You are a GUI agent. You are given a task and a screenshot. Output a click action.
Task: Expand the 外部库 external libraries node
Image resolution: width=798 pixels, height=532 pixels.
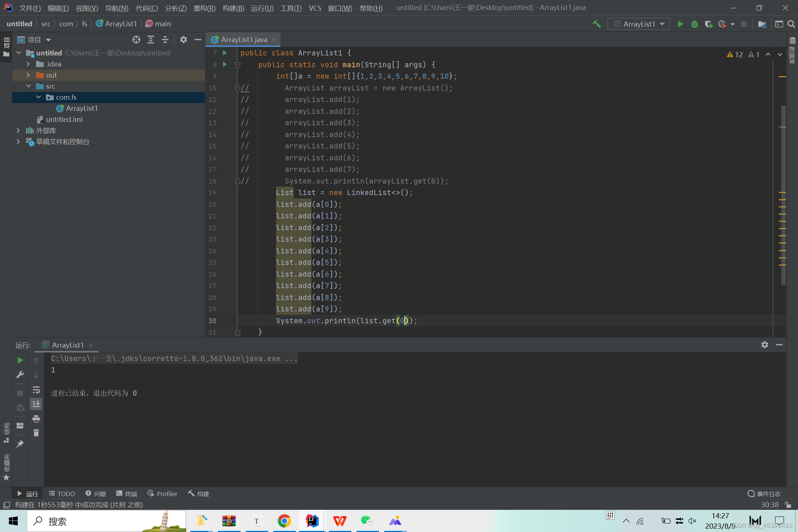point(18,130)
